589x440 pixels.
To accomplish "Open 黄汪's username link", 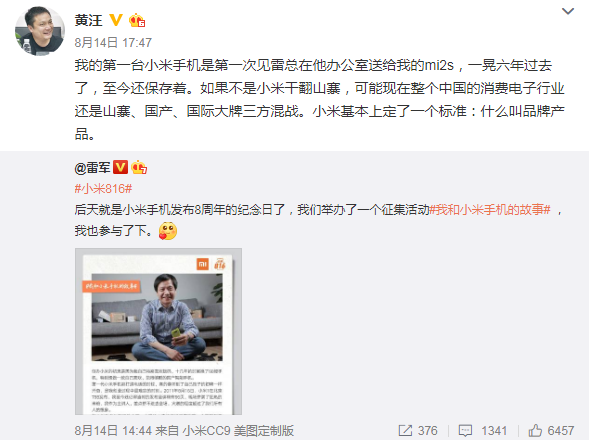I will 88,20.
